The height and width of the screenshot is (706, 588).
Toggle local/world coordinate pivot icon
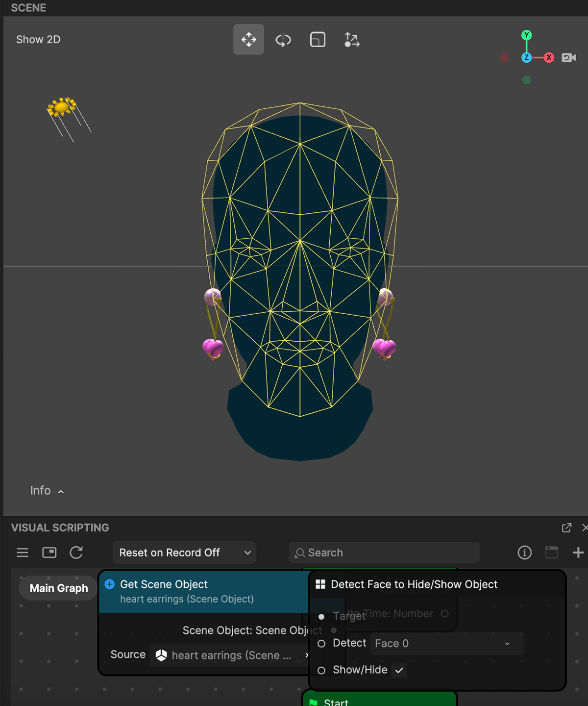tap(352, 39)
